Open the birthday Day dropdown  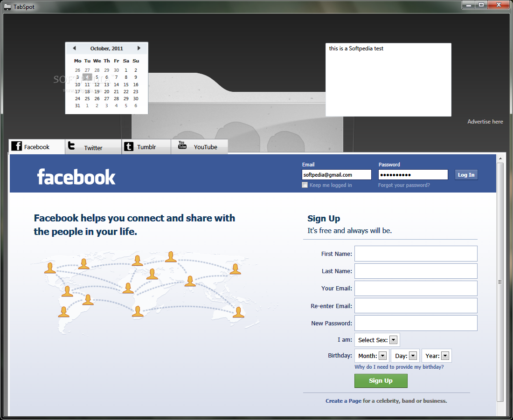pos(413,356)
